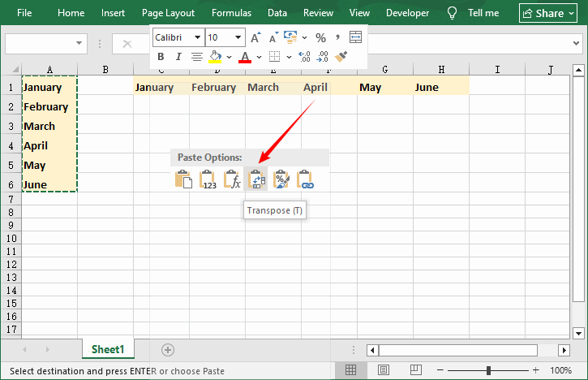This screenshot has height=380, width=588.
Task: Select cell A3 containing March
Action: (x=49, y=126)
